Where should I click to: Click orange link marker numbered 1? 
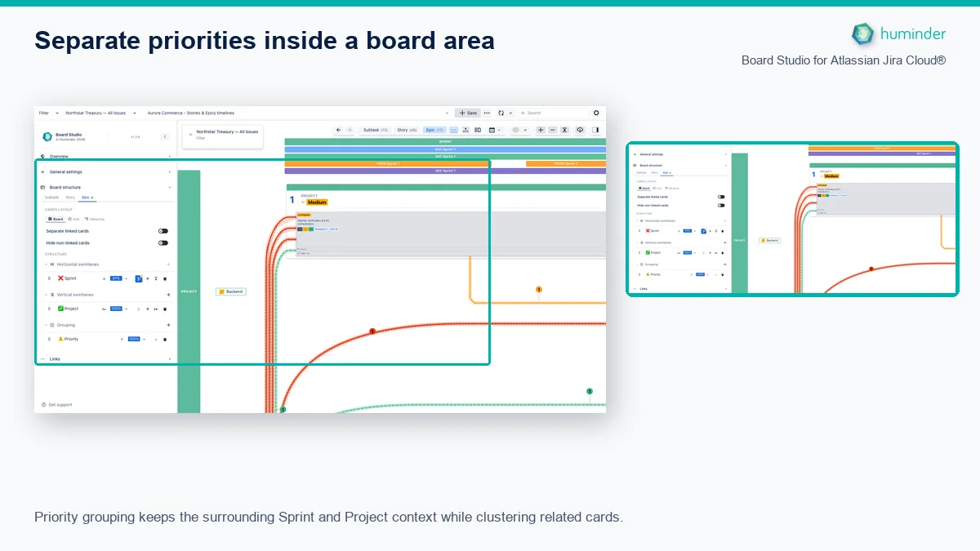pos(539,290)
